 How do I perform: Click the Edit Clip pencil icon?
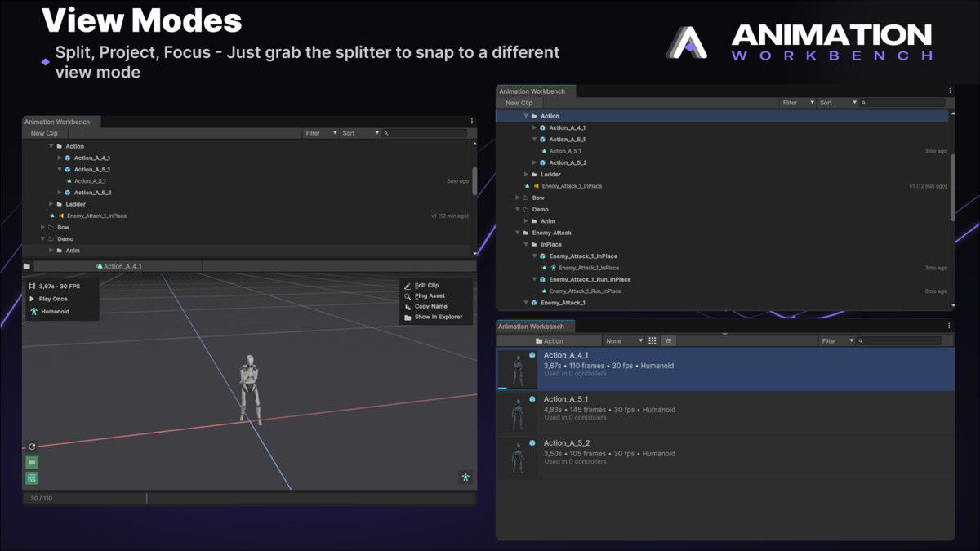[408, 286]
